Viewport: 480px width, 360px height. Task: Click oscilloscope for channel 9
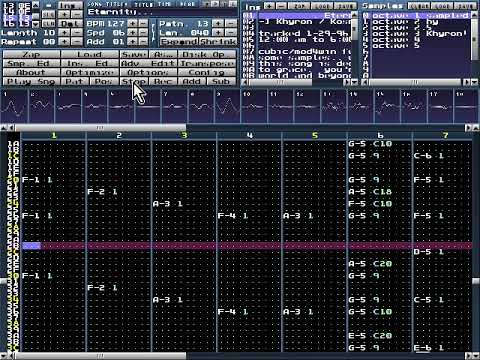[x=228, y=107]
